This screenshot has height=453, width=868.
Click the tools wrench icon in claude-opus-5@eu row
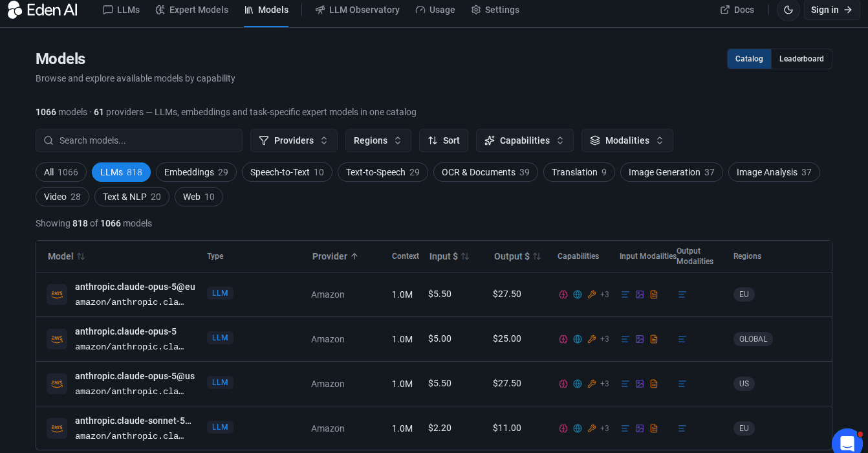tap(592, 294)
